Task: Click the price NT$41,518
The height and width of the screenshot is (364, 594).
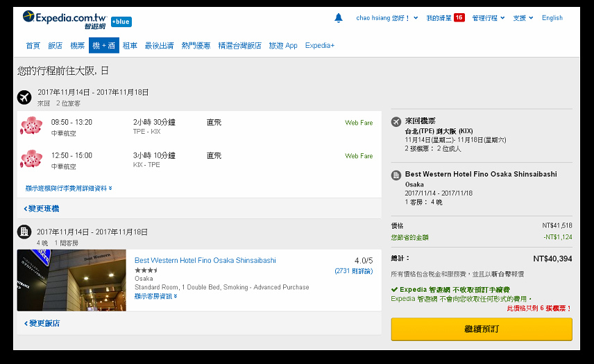Action: coord(557,225)
